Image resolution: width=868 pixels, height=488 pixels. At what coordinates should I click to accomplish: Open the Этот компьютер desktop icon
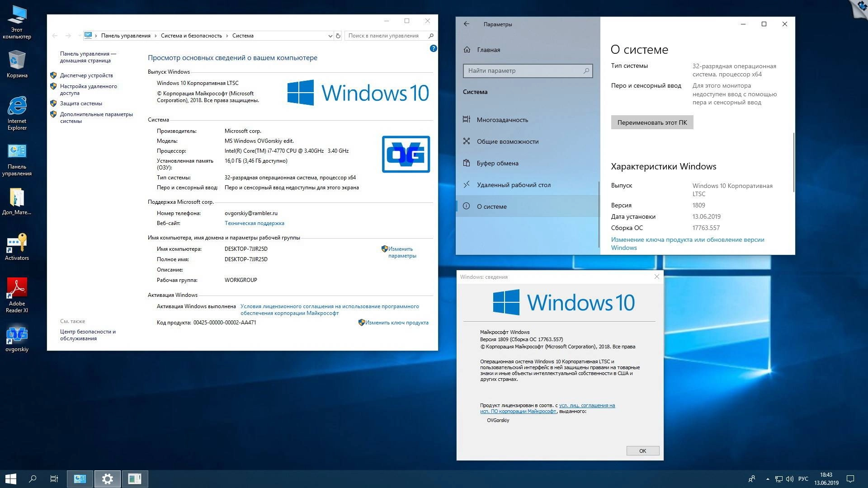tap(17, 23)
